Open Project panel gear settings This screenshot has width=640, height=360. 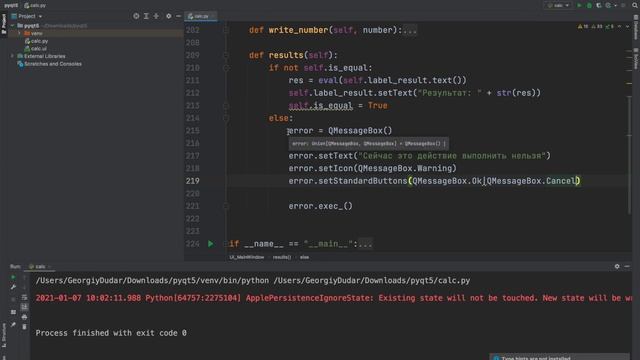click(x=169, y=16)
